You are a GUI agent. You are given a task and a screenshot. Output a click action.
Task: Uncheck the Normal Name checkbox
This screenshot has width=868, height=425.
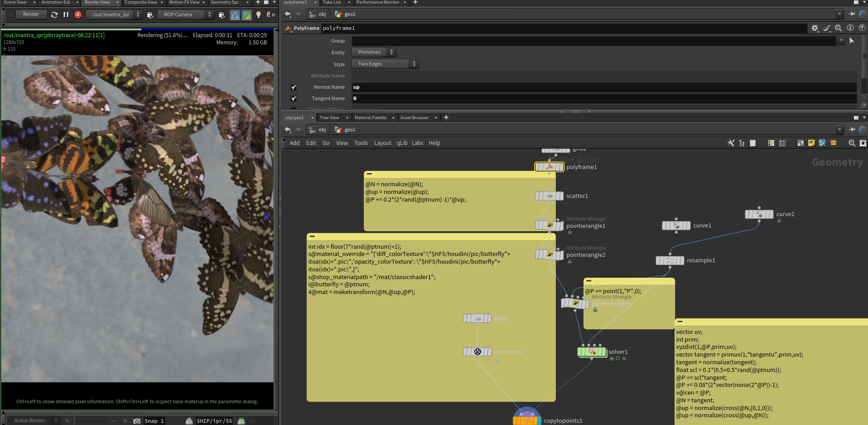coord(293,87)
